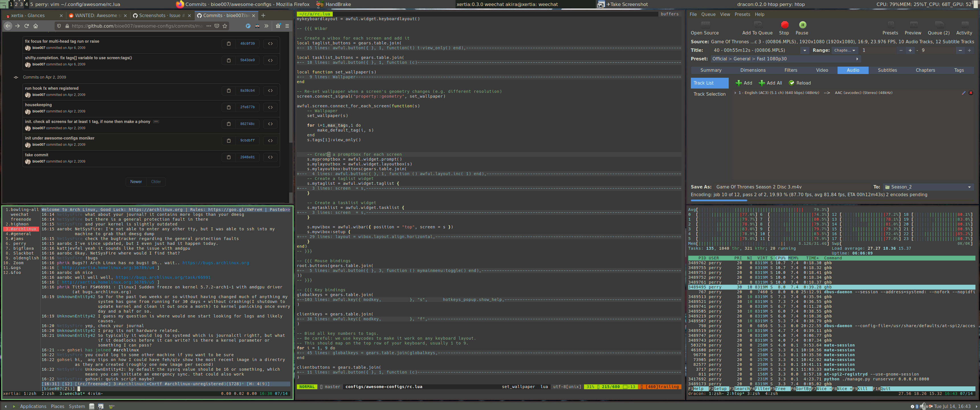980x410 pixels.
Task: Open HandBrake Queue (2) window
Action: pos(938,28)
